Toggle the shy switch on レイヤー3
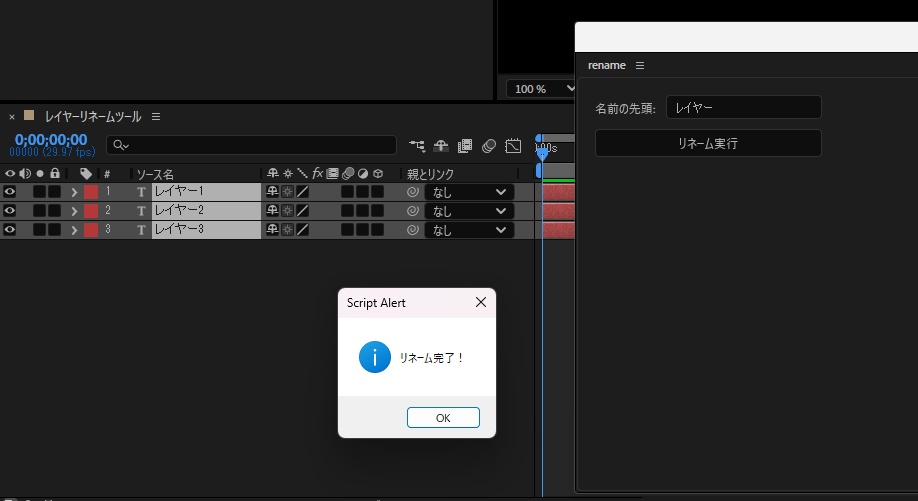 point(272,229)
